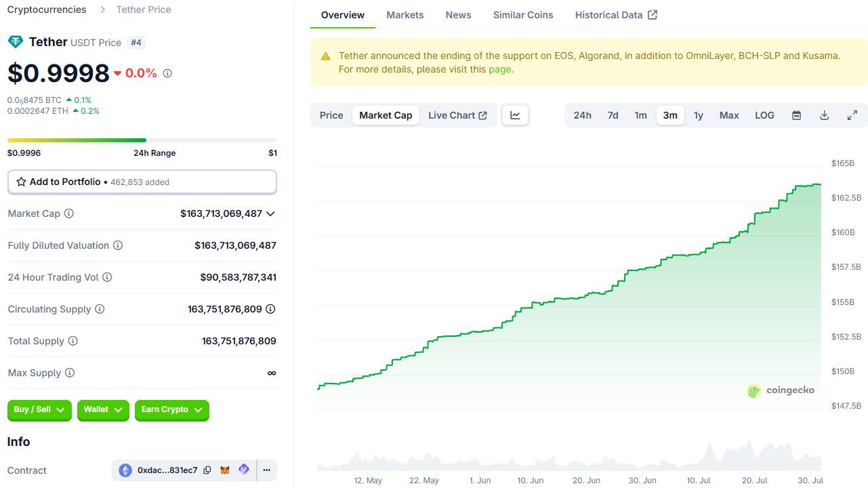Click the 0xdac...831ec7 contract address
Viewport: 868px width, 488px height.
[x=167, y=470]
